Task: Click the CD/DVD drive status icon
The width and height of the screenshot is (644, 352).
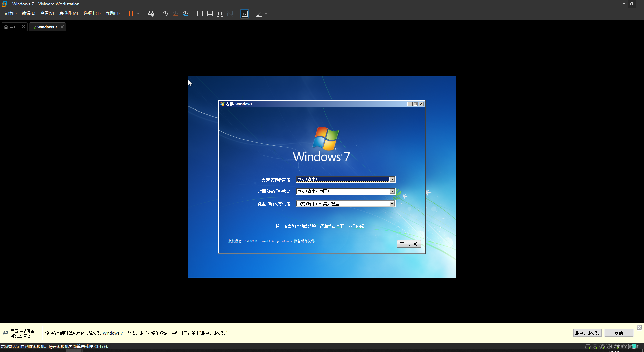Action: click(x=595, y=346)
